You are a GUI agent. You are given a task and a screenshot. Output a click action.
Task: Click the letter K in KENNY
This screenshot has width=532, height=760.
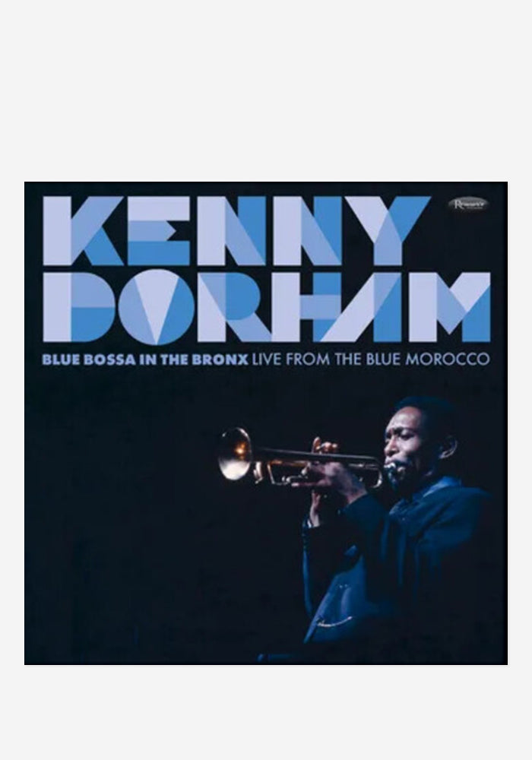82,231
